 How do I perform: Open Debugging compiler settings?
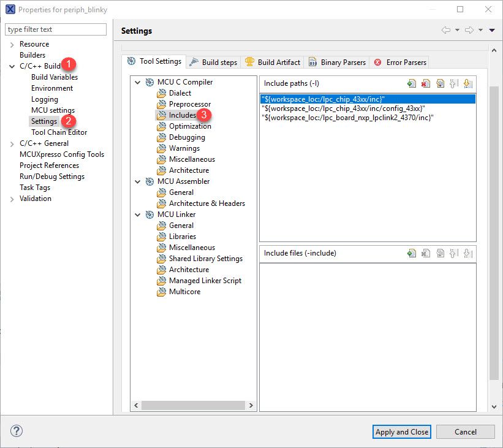[187, 137]
